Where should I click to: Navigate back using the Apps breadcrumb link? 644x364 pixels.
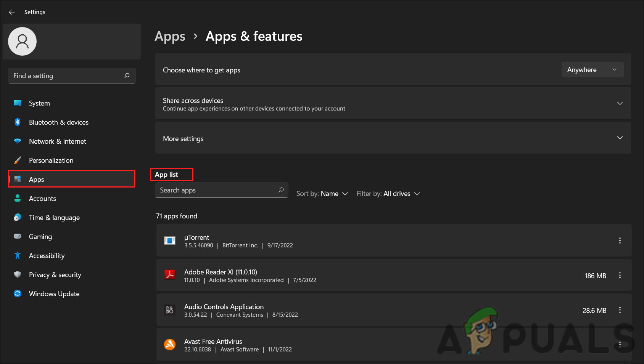click(170, 36)
